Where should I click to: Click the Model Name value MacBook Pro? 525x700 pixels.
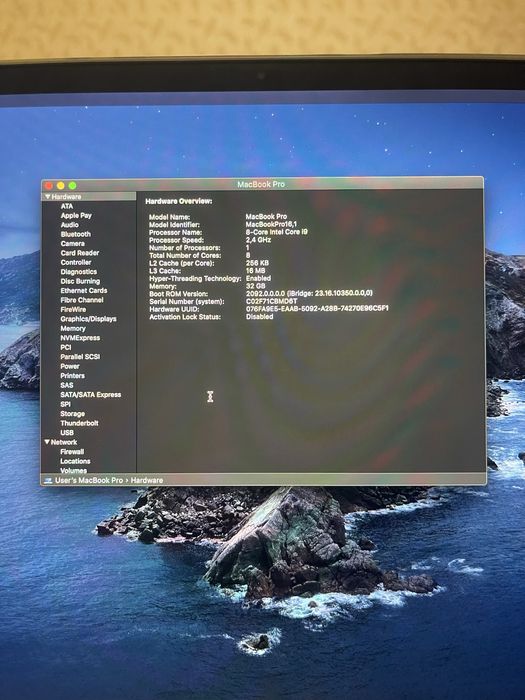click(x=266, y=217)
